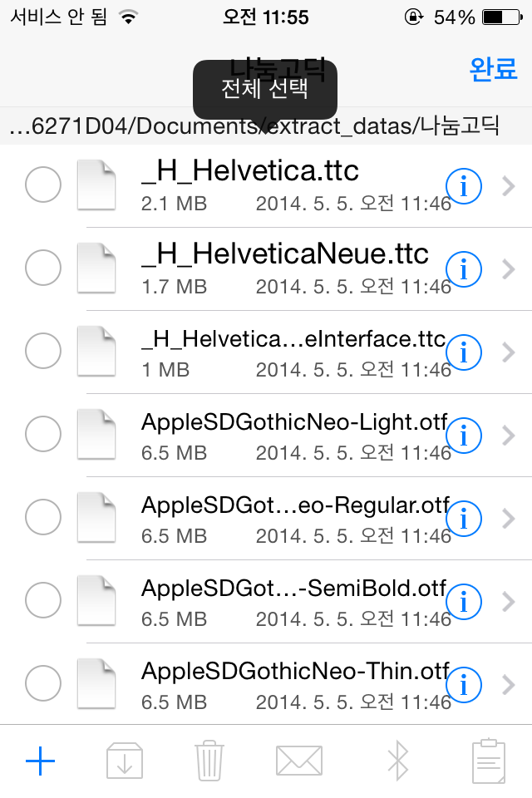Open info for AppleSDGothicNeo-Light.otf
This screenshot has height=798, width=532.
click(464, 436)
